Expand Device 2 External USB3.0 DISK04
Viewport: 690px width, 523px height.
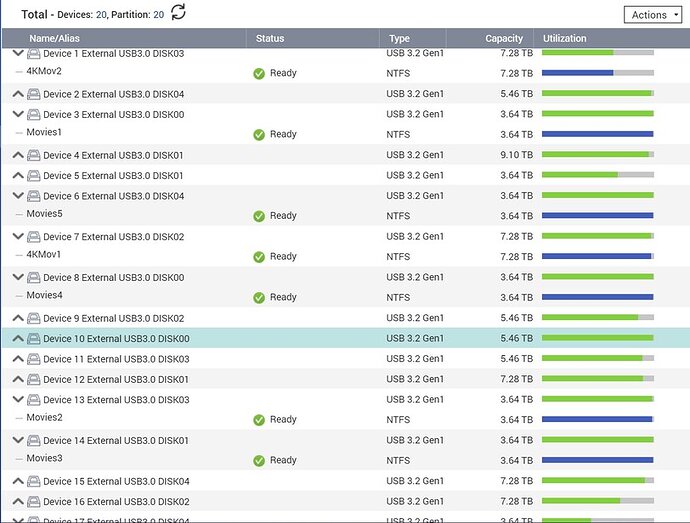(x=18, y=94)
